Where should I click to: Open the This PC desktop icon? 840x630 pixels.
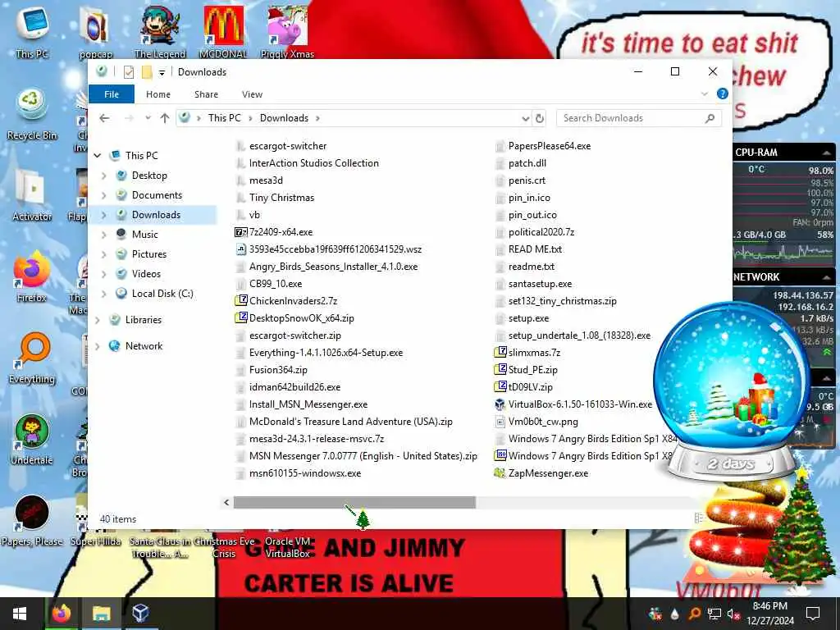(x=32, y=30)
